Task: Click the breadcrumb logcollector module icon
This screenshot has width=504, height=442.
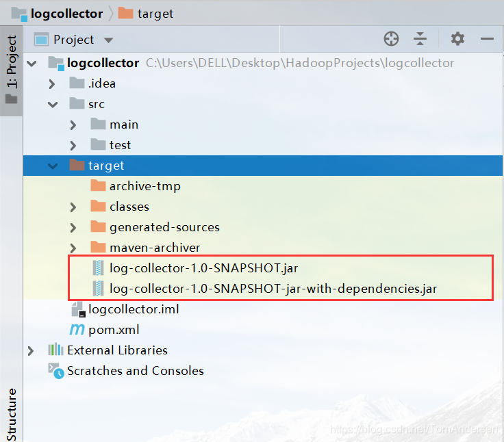Action: [19, 14]
